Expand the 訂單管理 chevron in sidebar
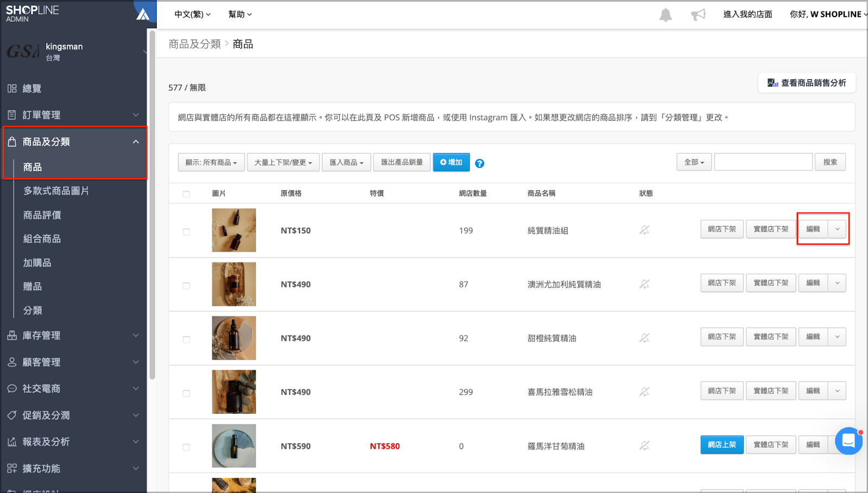 (136, 115)
